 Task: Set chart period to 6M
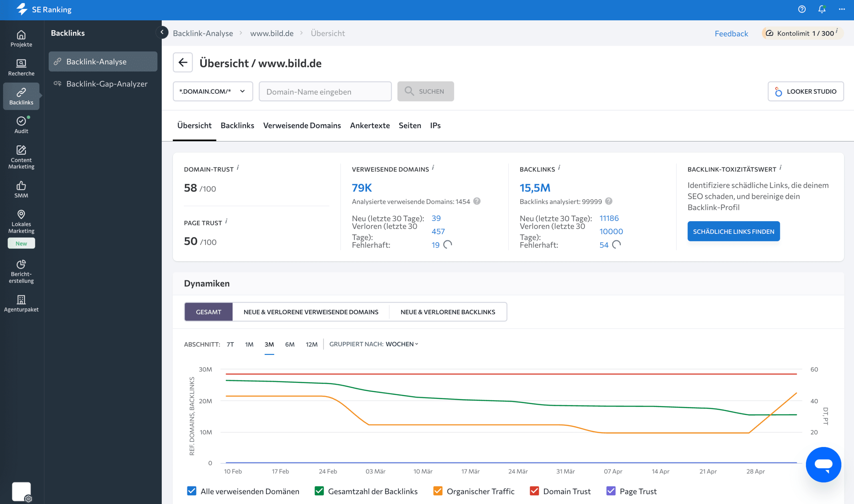tap(290, 344)
